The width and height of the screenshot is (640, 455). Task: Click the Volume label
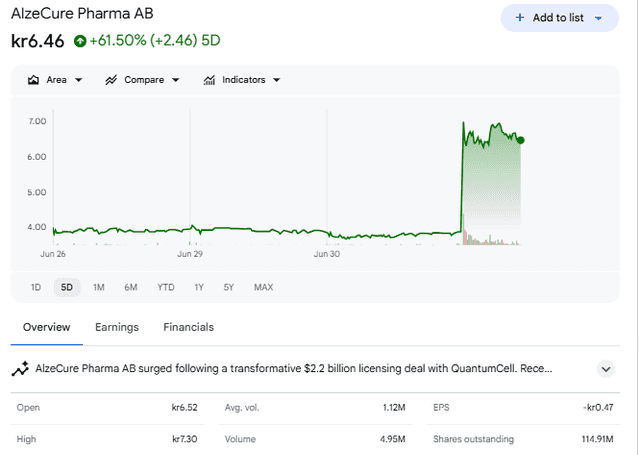[x=240, y=439]
